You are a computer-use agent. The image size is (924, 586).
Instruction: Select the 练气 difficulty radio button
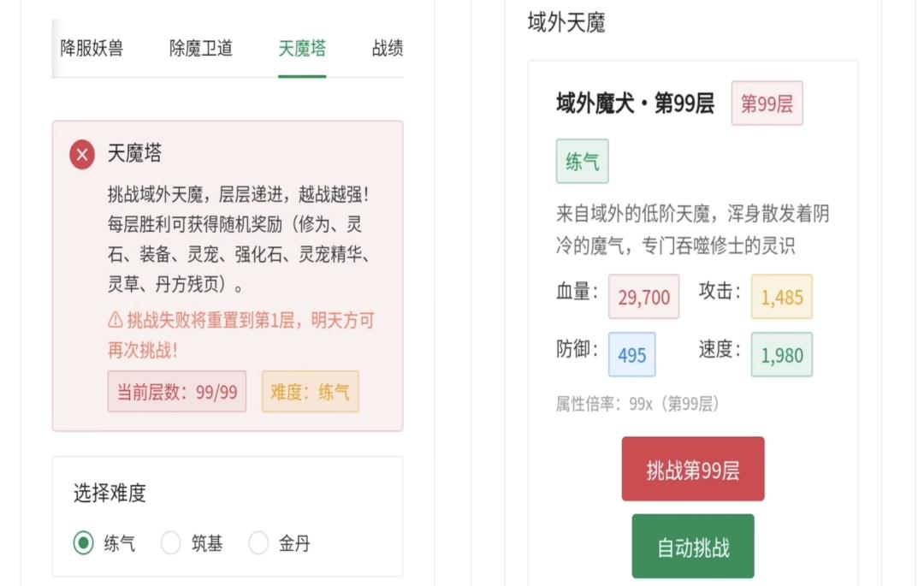point(83,543)
